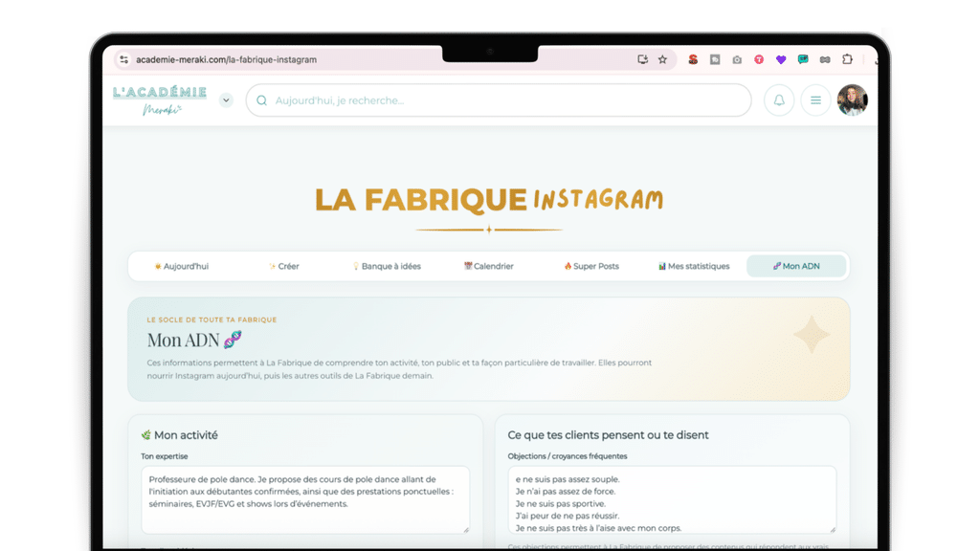This screenshot has height=551, width=980.
Task: Click the "Ce que tes clients pensent ou te disent" heading
Action: [x=608, y=435]
